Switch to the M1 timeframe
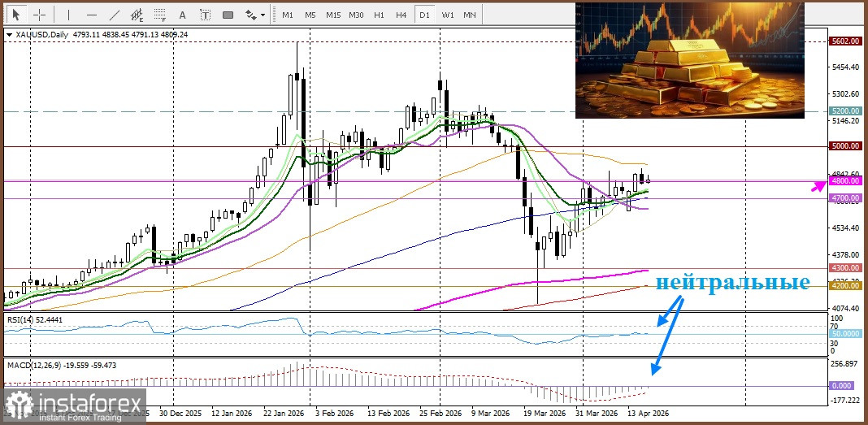The image size is (868, 425). (288, 15)
